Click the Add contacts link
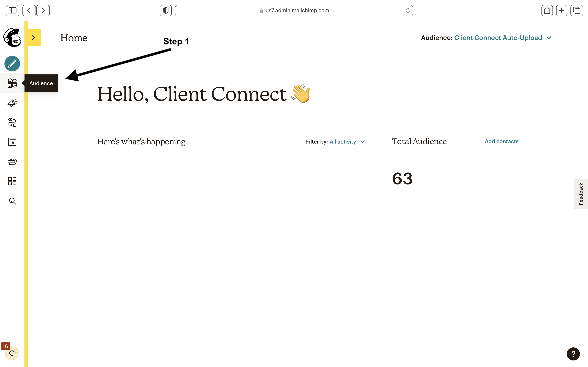Screen dimensions: 588x367 click(501, 141)
